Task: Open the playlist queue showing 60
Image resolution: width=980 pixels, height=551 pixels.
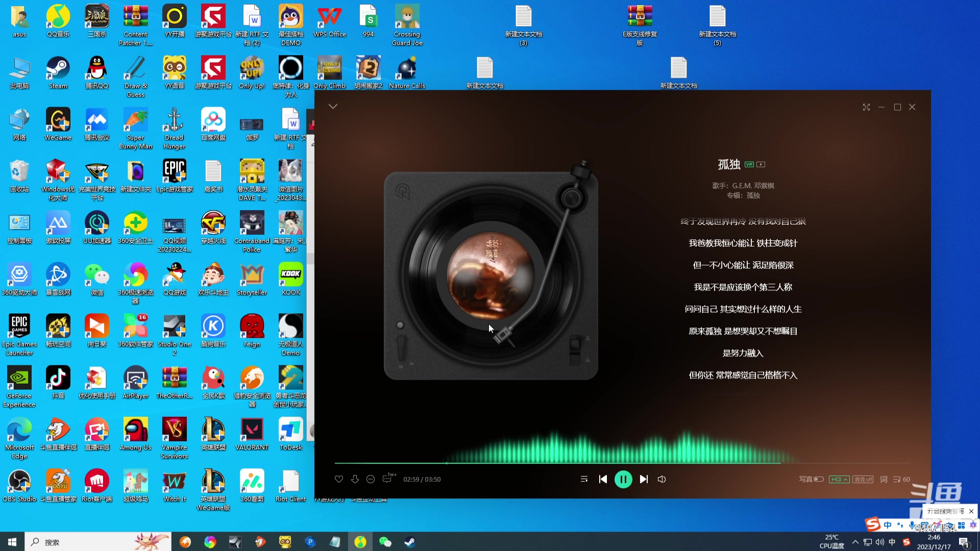Action: (x=901, y=479)
